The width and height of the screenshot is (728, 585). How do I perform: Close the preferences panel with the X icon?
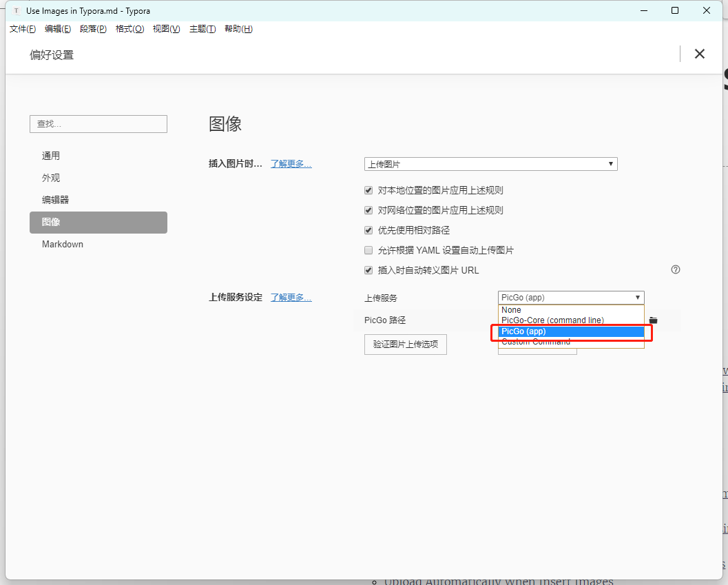699,54
